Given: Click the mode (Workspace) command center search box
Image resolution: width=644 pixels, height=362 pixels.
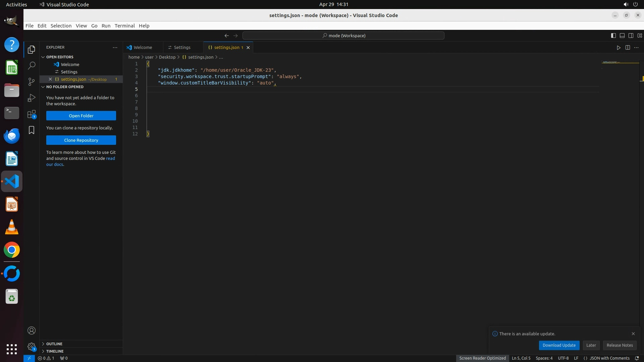Looking at the screenshot, I should pyautogui.click(x=343, y=36).
